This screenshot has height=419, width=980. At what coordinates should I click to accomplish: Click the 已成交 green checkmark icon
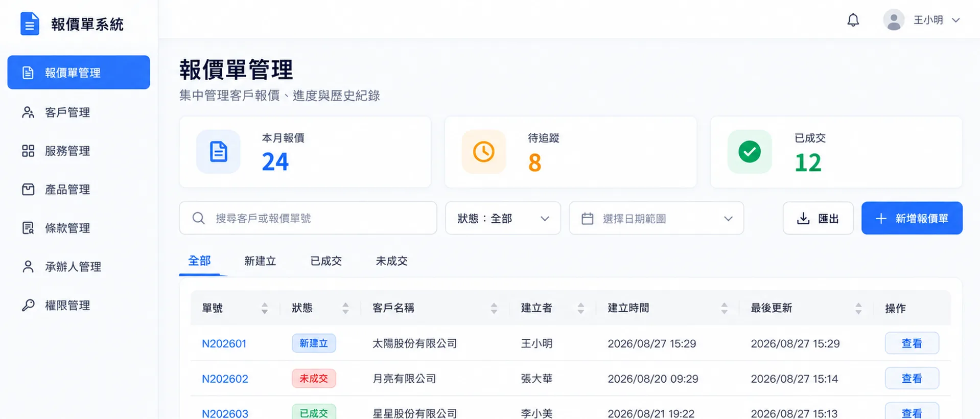tap(750, 152)
